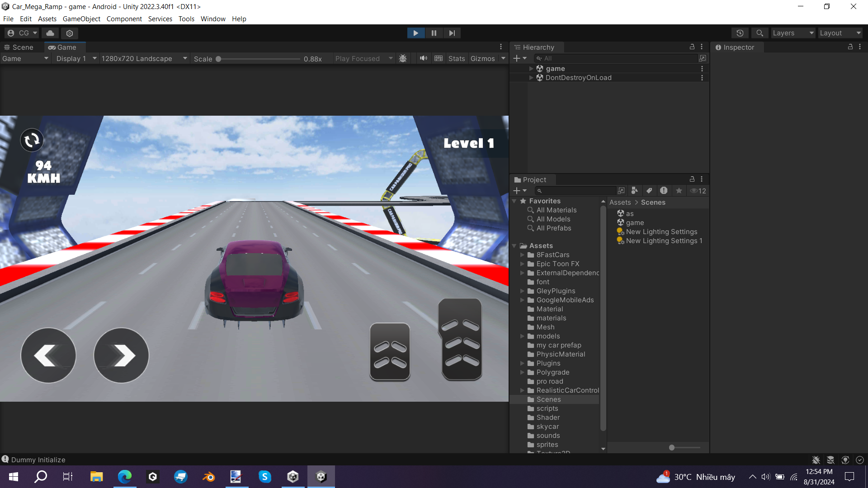The height and width of the screenshot is (488, 868).
Task: Open the global search magnifier
Action: click(759, 33)
